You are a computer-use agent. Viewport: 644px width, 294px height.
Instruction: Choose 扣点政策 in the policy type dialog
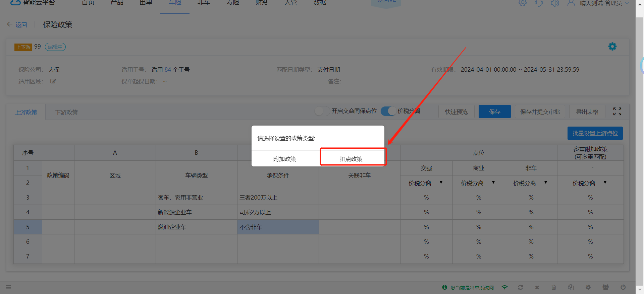click(x=351, y=159)
